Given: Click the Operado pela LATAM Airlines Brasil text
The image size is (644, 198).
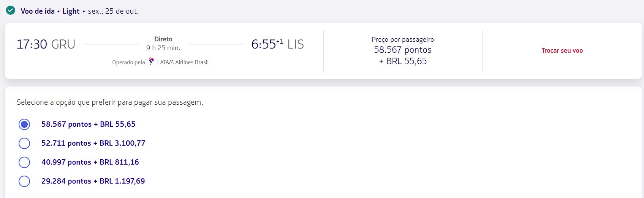Looking at the screenshot, I should tap(160, 62).
